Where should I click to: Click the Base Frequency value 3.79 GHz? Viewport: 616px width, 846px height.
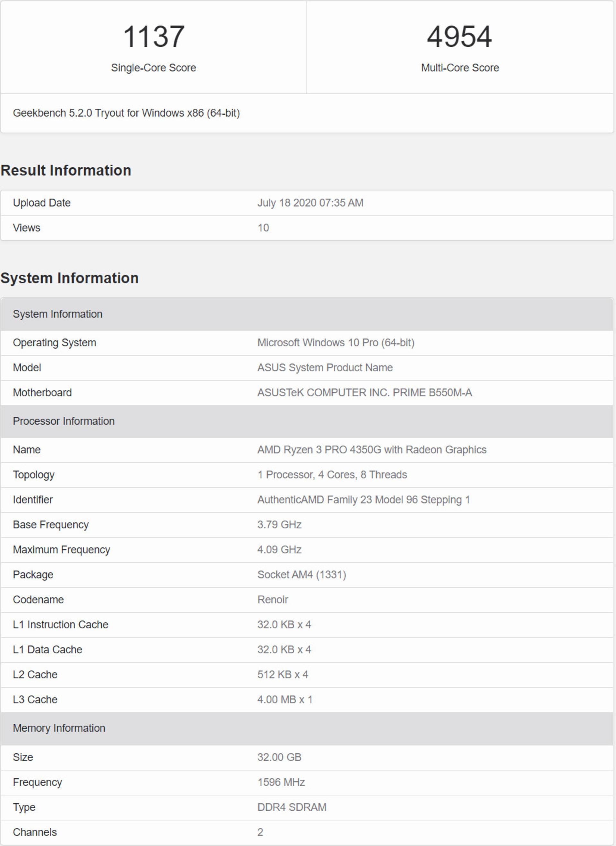[279, 525]
